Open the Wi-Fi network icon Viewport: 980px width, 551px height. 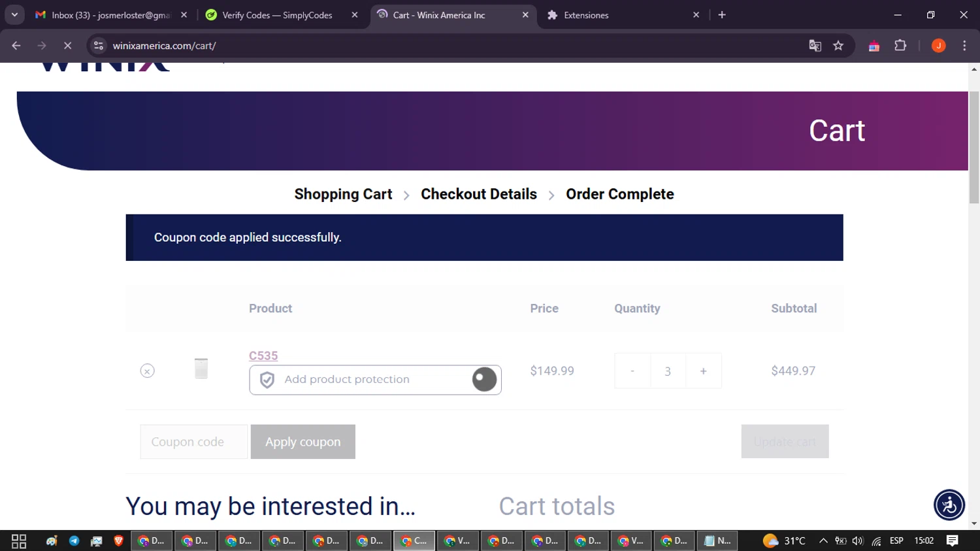point(876,541)
